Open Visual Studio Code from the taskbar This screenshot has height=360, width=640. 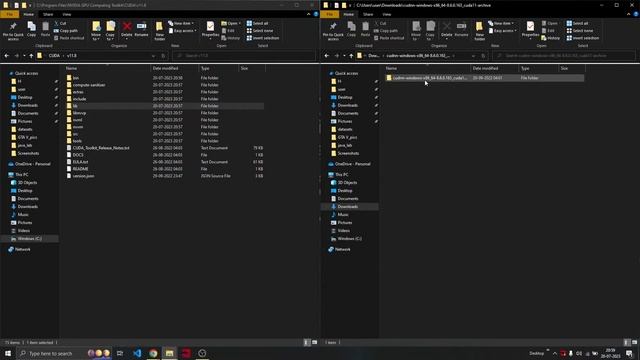coord(137,353)
